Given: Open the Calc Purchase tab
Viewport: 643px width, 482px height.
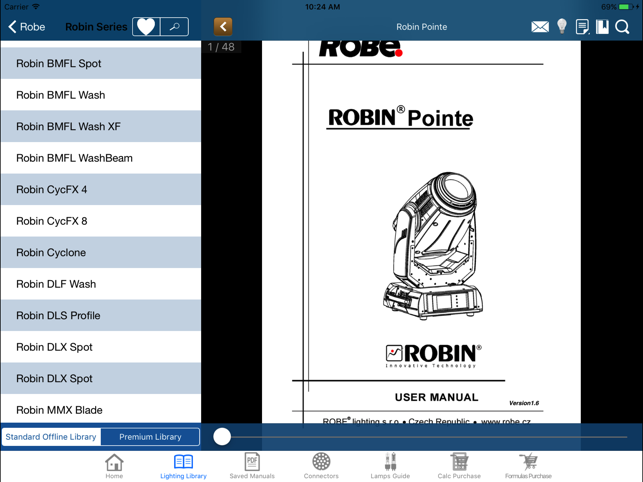Looking at the screenshot, I should (x=459, y=466).
